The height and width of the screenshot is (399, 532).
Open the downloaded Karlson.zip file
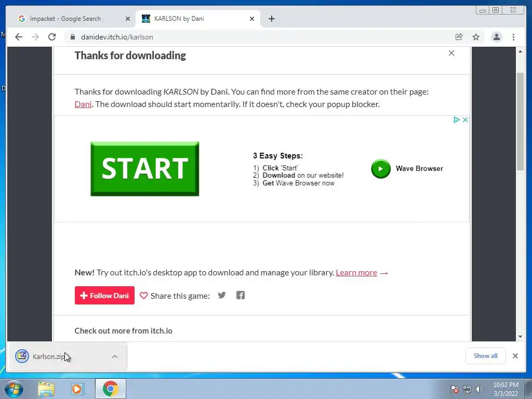click(x=47, y=356)
